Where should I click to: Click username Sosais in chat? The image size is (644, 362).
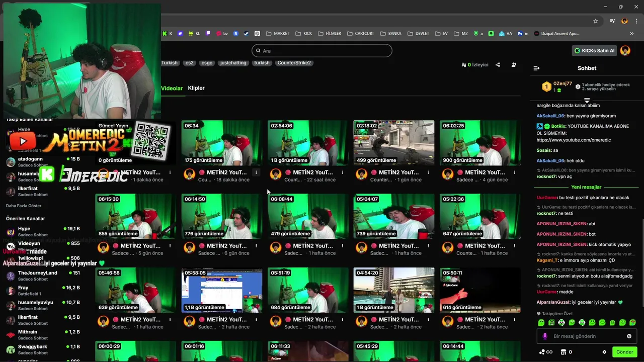pos(544,150)
